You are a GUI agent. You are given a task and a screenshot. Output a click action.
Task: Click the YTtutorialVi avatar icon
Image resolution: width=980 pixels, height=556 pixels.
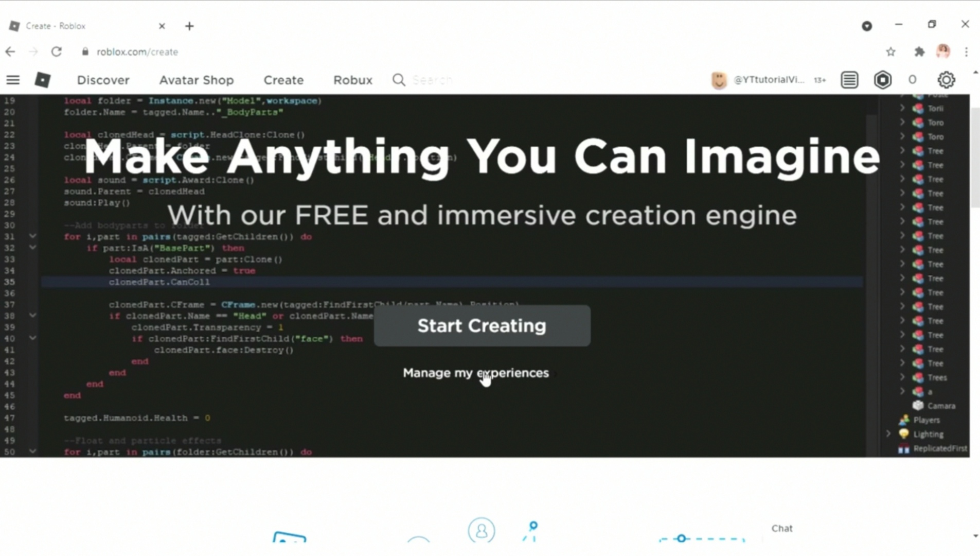click(x=719, y=80)
